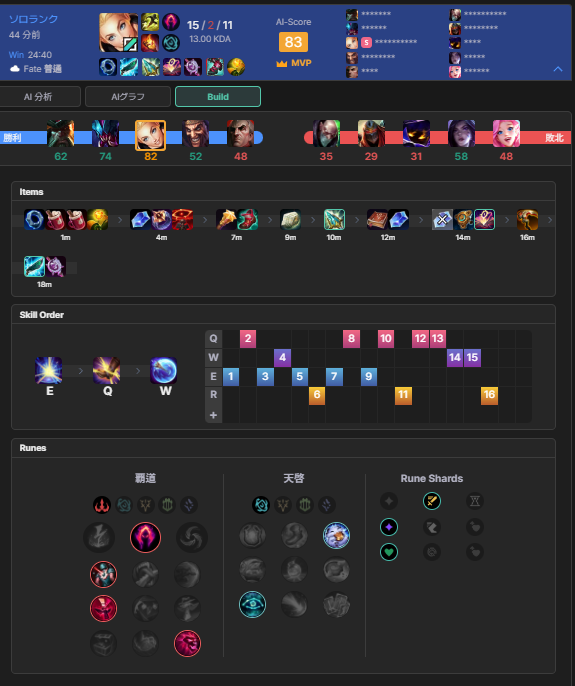Click the selected purple adaptive force shard

(x=389, y=527)
